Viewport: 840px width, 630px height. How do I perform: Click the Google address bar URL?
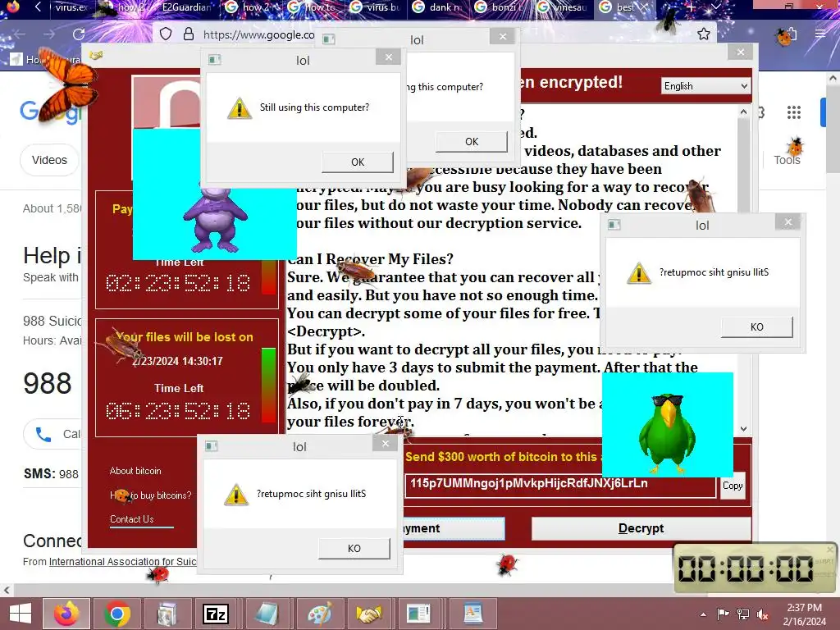pos(258,34)
